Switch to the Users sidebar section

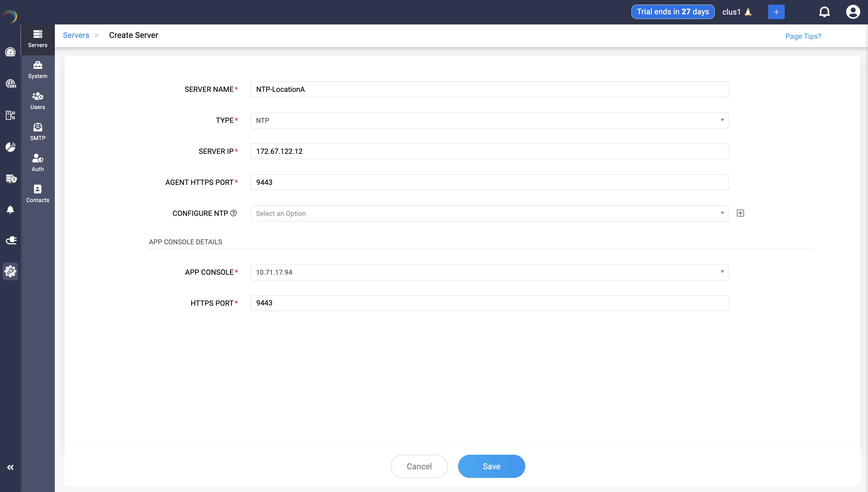click(38, 100)
